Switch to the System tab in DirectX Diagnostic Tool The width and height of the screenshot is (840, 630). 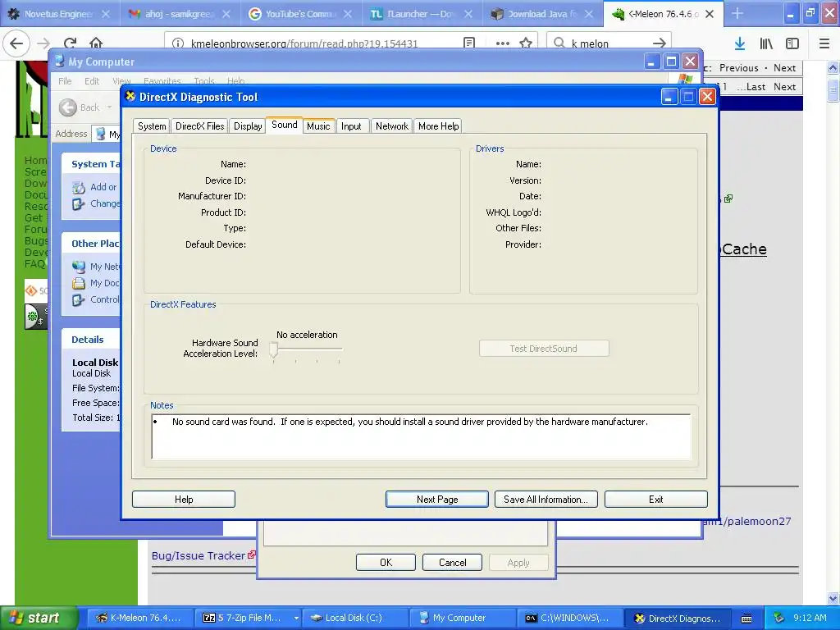tap(152, 126)
